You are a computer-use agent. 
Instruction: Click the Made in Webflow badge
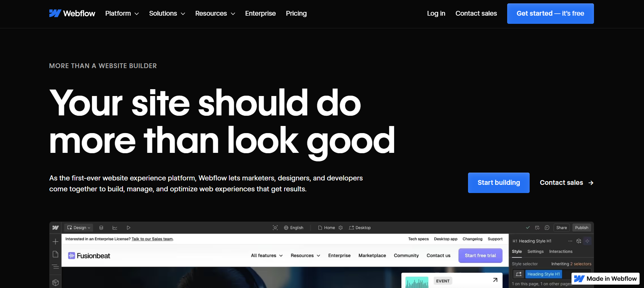[x=605, y=279]
